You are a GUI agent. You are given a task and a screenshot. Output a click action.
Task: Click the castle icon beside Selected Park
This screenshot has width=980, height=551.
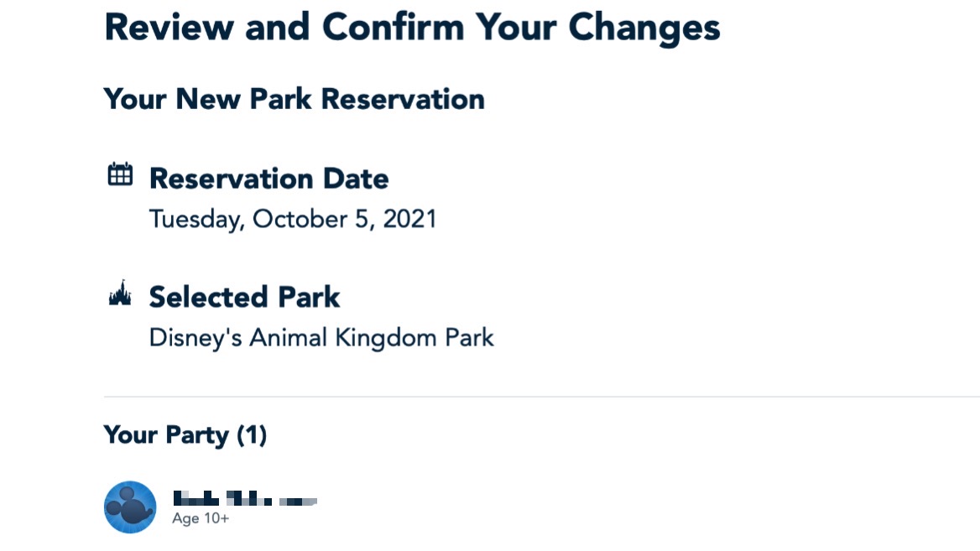pyautogui.click(x=120, y=294)
